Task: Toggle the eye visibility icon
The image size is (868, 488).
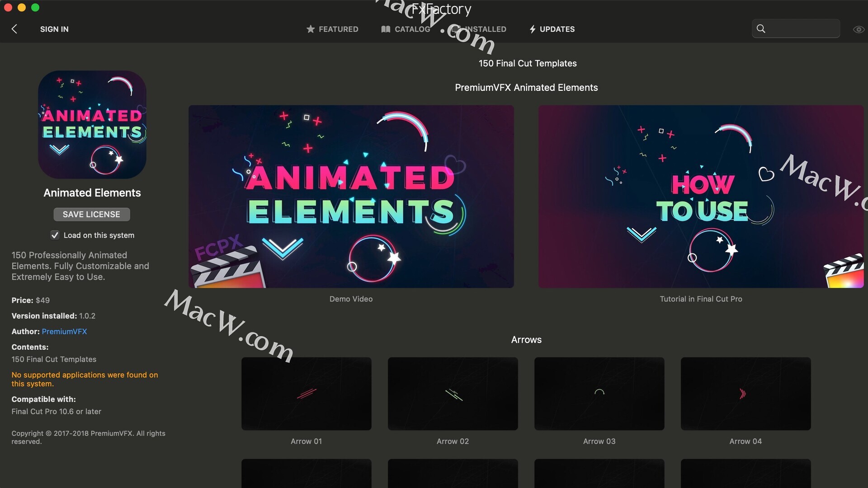Action: 859,29
